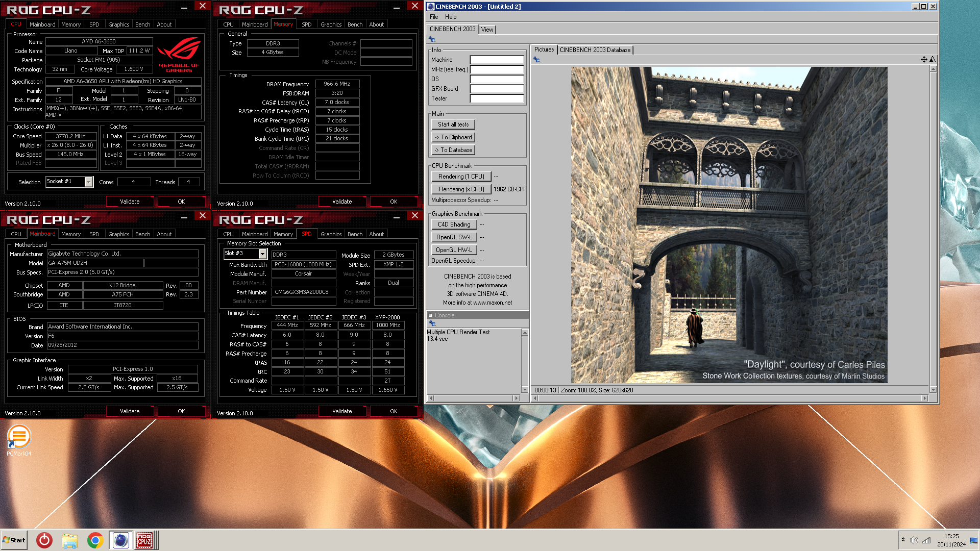Image resolution: width=980 pixels, height=551 pixels.
Task: Click into the MHz (real freq.) field
Action: 497,69
